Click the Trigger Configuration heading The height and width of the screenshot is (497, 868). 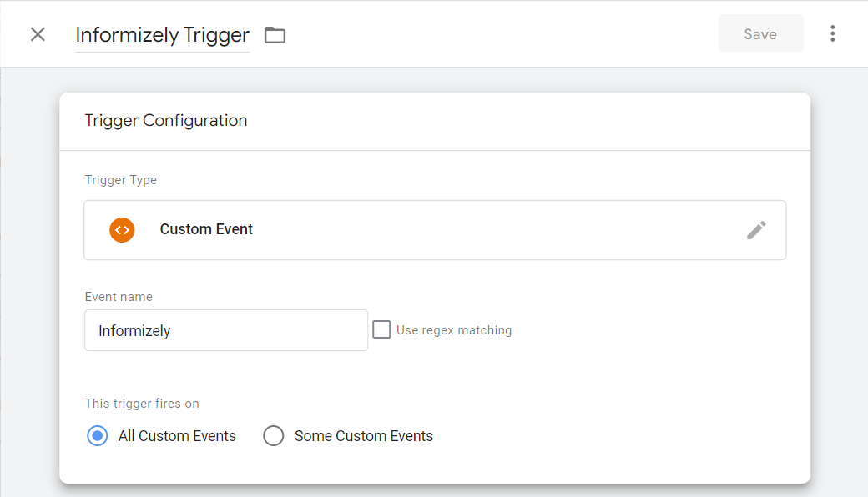[x=166, y=121]
